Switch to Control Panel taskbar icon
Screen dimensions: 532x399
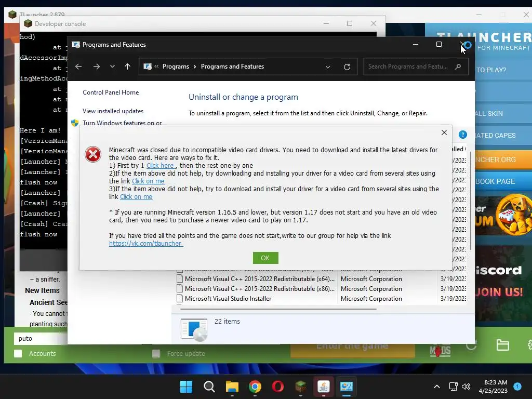pyautogui.click(x=347, y=387)
